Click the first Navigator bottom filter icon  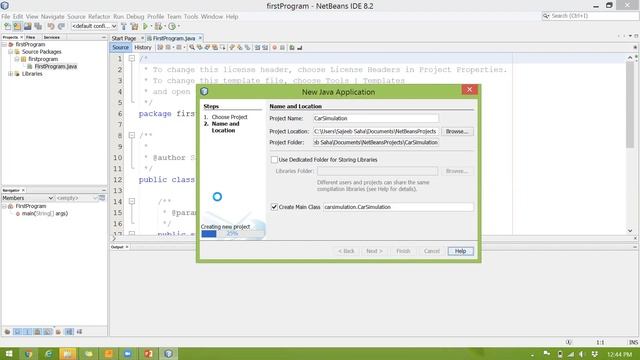point(7,332)
